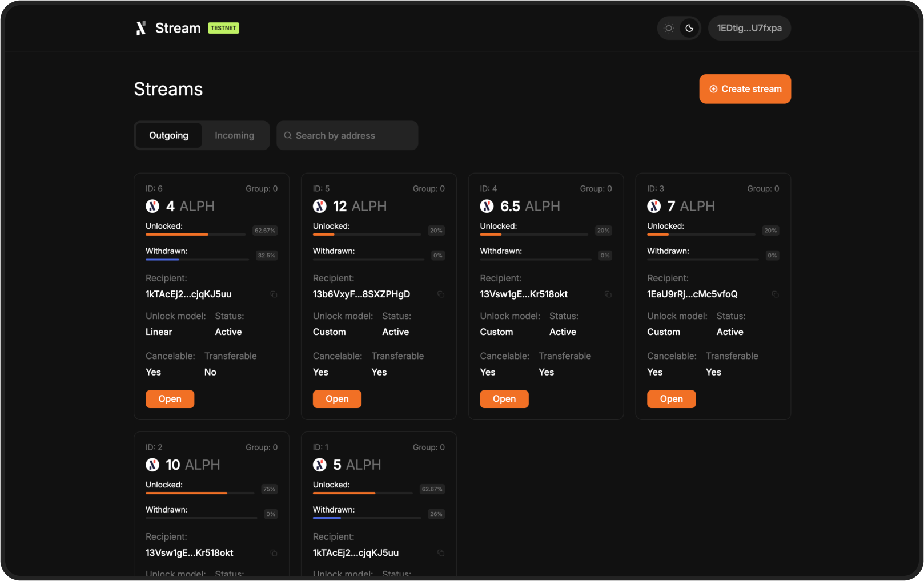Copy recipient address 13b6VxyF...8SXZPHgD
This screenshot has width=924, height=581.
(441, 294)
